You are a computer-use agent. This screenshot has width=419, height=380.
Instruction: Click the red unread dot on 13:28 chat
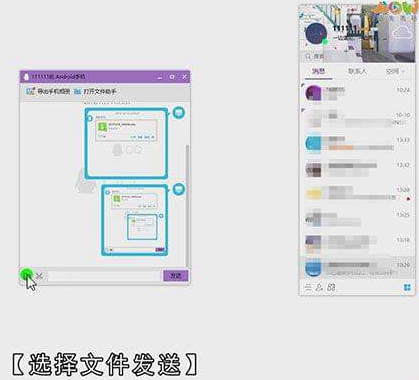pyautogui.click(x=408, y=199)
